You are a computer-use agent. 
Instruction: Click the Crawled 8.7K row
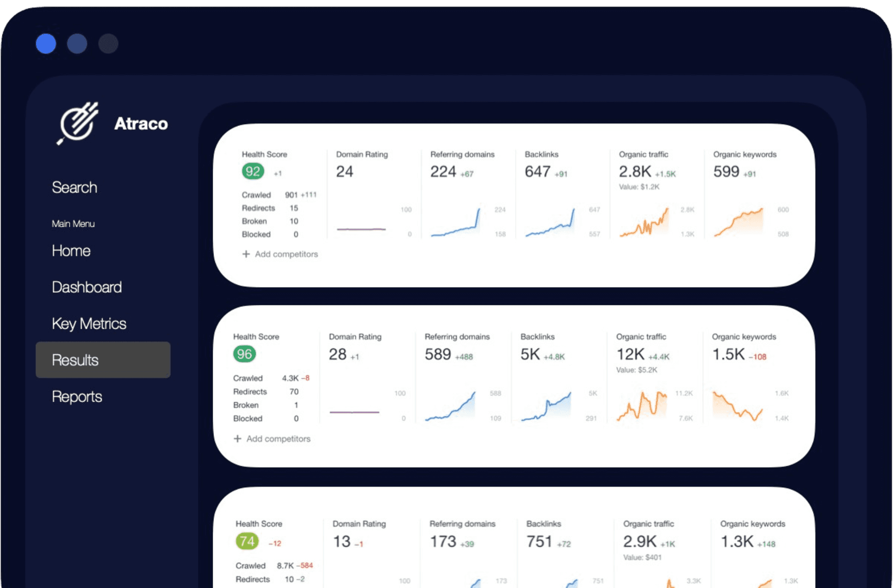[x=274, y=566]
